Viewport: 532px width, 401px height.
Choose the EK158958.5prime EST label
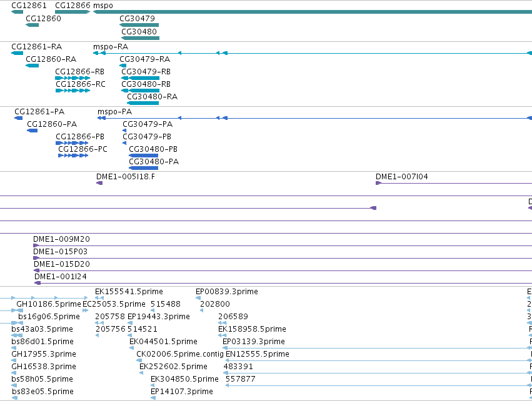click(x=252, y=329)
